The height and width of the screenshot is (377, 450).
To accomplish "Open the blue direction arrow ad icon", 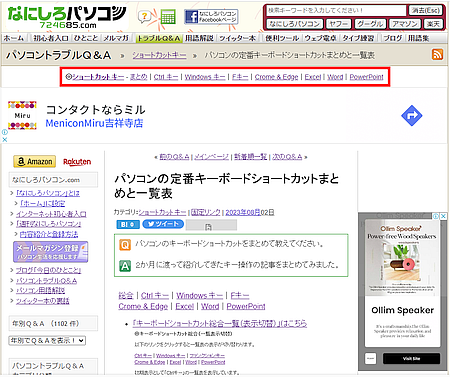I will 412,116.
